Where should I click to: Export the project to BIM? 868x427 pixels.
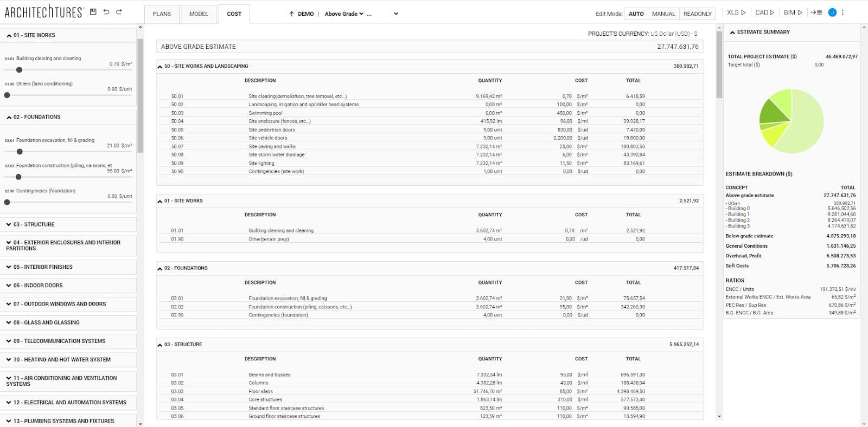(x=793, y=12)
